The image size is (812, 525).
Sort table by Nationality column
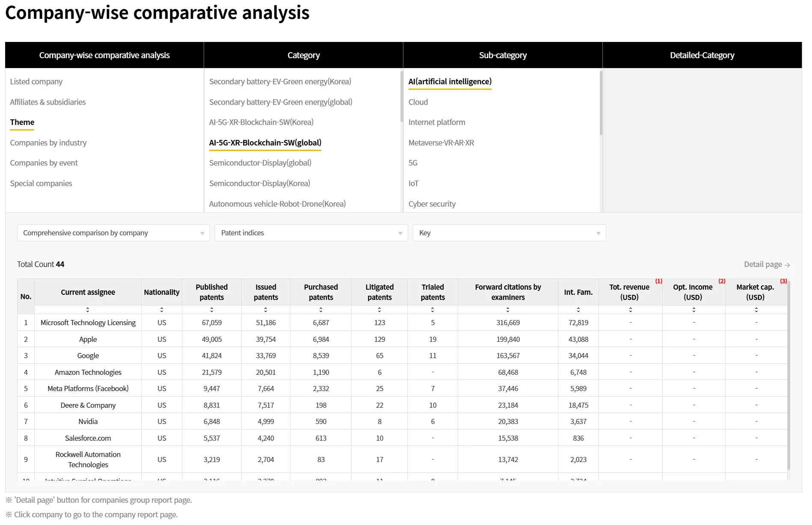tap(162, 310)
